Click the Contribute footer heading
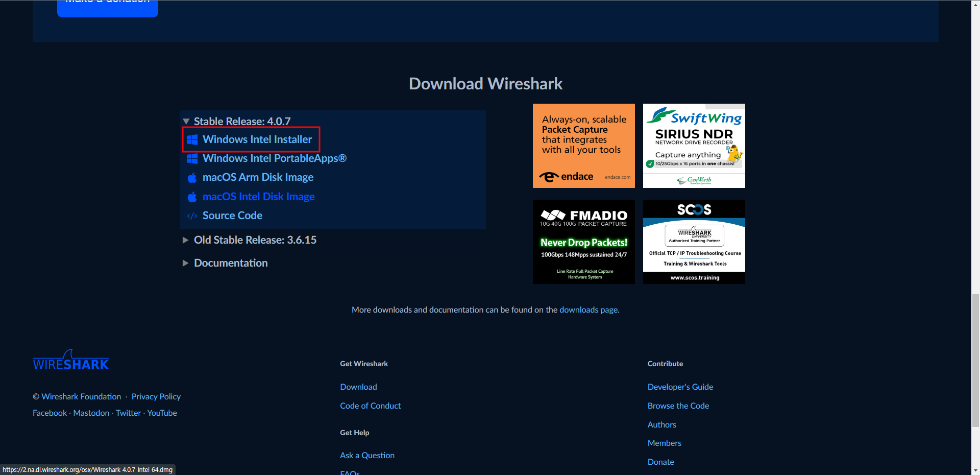Viewport: 980px width, 475px height. click(x=665, y=364)
